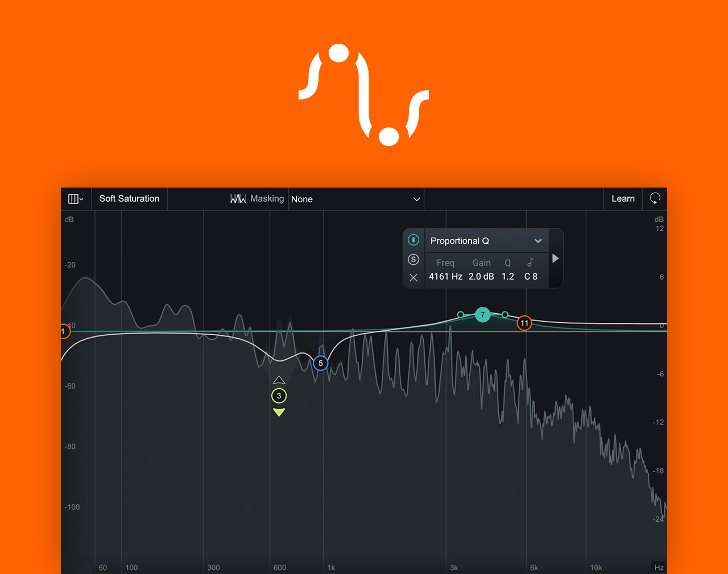Select EQ band node 11
The height and width of the screenshot is (574, 728).
click(x=524, y=323)
